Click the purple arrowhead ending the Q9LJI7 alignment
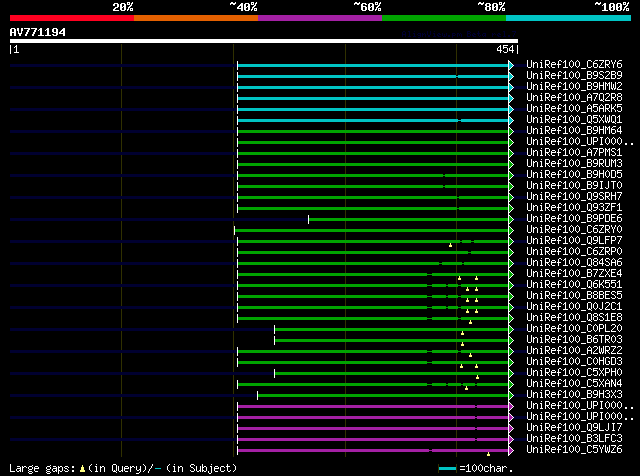This screenshot has width=640, height=476. point(511,429)
